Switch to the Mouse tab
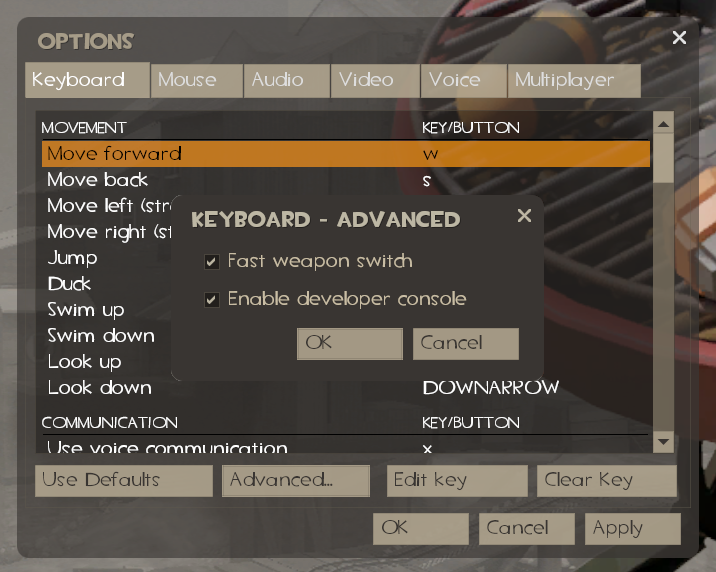The width and height of the screenshot is (716, 572). pyautogui.click(x=196, y=80)
